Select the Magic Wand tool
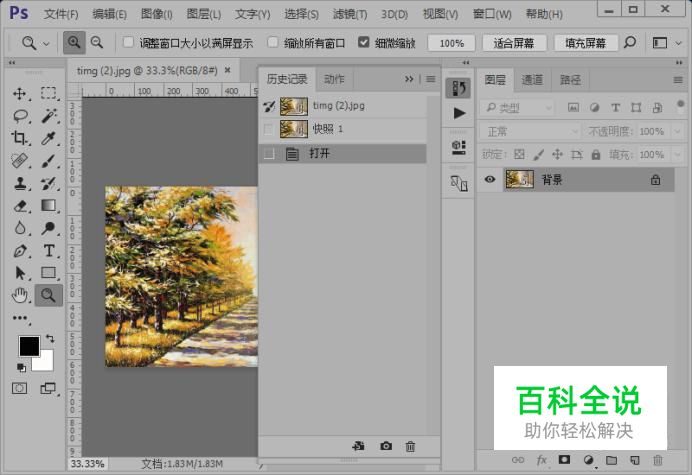The width and height of the screenshot is (692, 475). [x=48, y=116]
